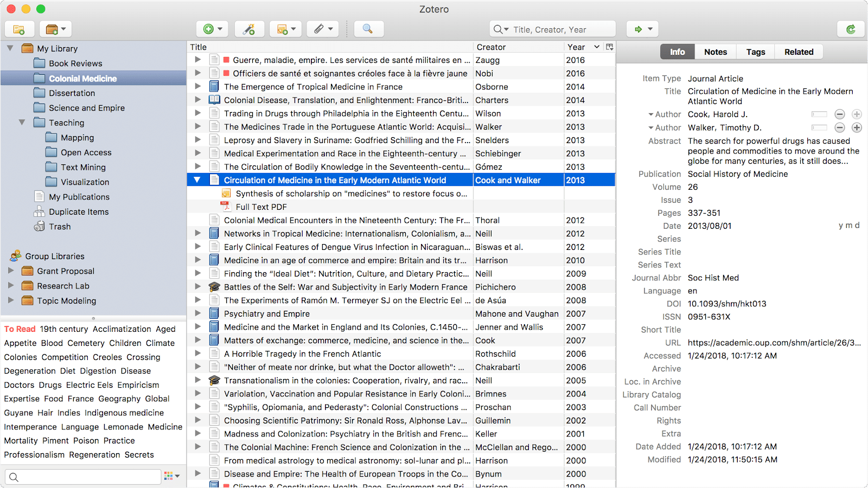868x488 pixels.
Task: Click book section icon for Colonial Disease, Translation
Action: [x=214, y=100]
